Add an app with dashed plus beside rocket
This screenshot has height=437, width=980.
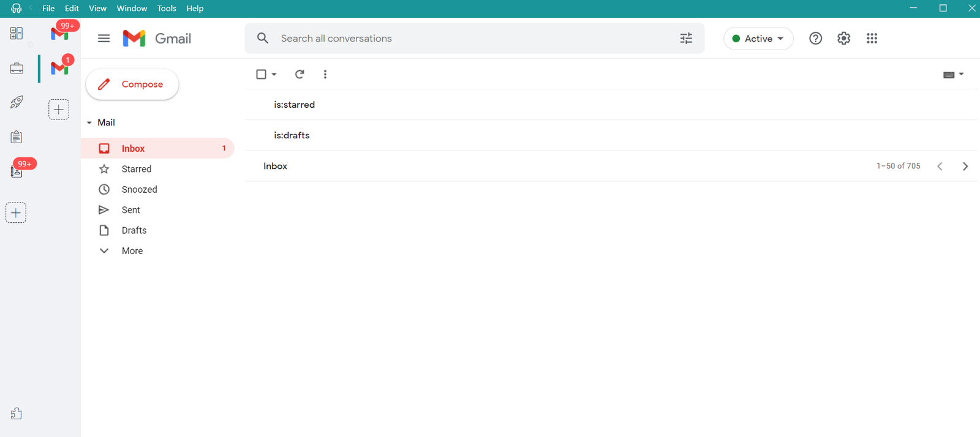[59, 110]
